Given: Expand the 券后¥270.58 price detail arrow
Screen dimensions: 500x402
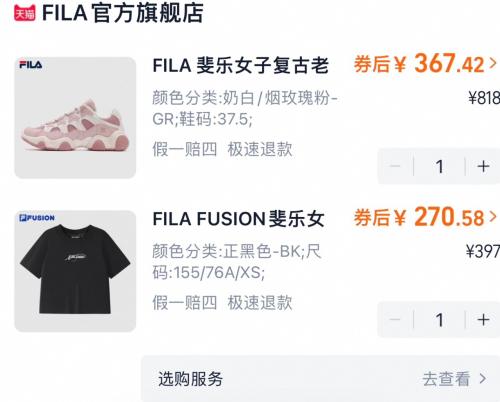Looking at the screenshot, I should point(493,217).
